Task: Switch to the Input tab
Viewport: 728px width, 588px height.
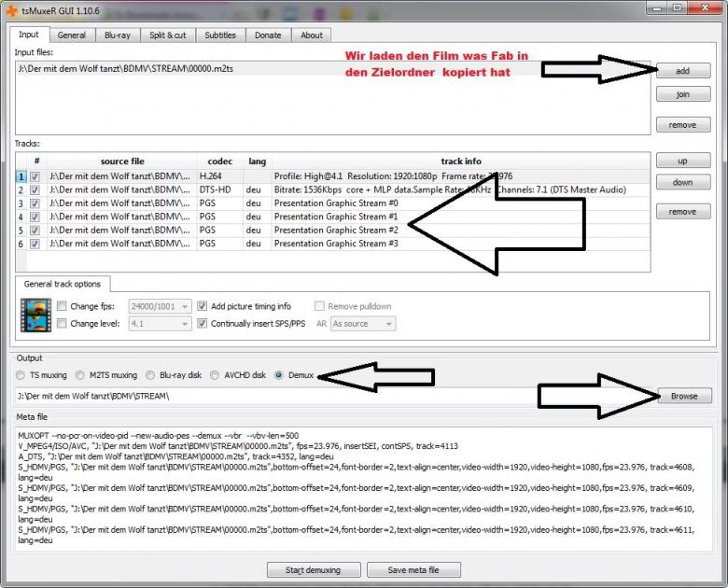Action: pyautogui.click(x=29, y=35)
